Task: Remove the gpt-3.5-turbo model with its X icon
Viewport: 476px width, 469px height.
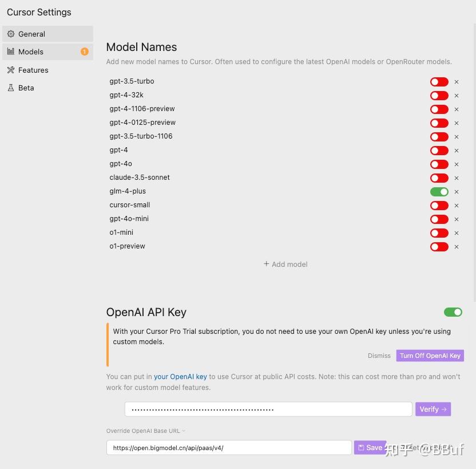Action: click(x=457, y=82)
